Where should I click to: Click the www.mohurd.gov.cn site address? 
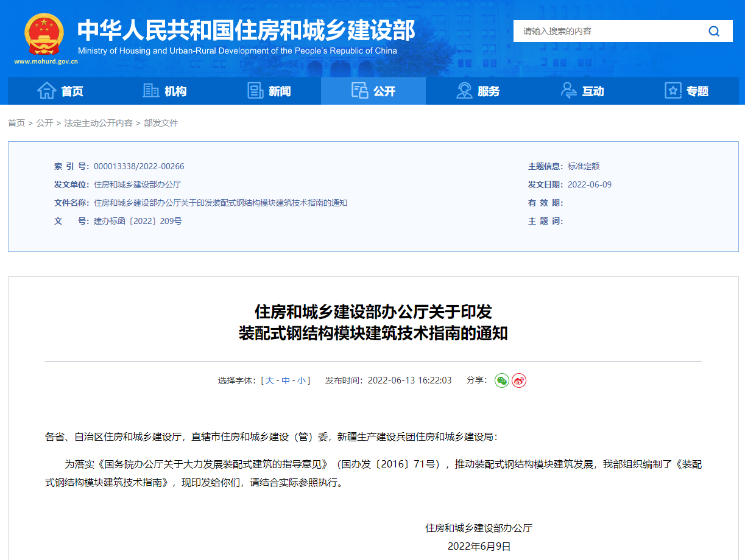click(46, 61)
